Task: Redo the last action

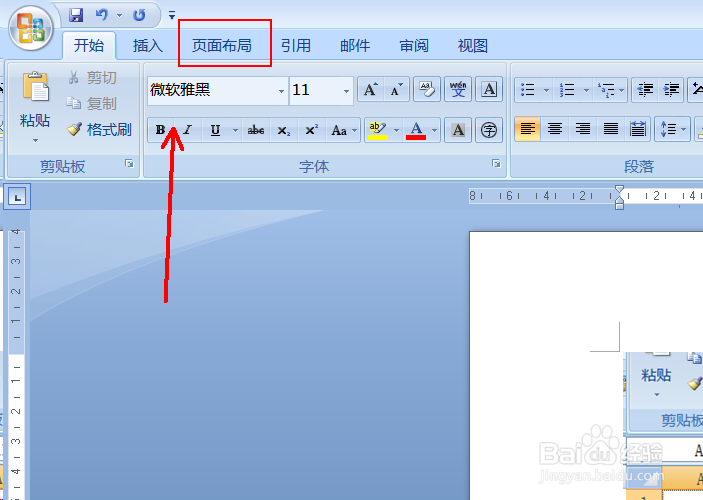Action: [x=139, y=15]
